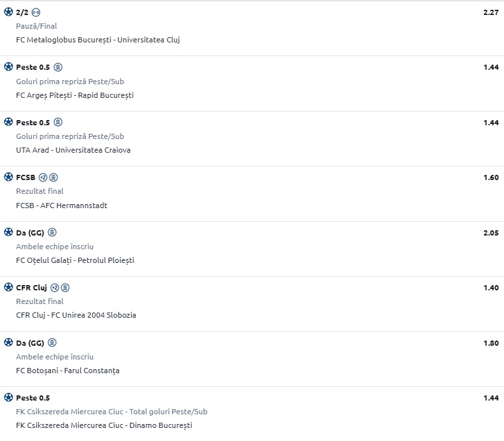Click the 2.27 odds value
The width and height of the screenshot is (504, 441).
pyautogui.click(x=491, y=12)
